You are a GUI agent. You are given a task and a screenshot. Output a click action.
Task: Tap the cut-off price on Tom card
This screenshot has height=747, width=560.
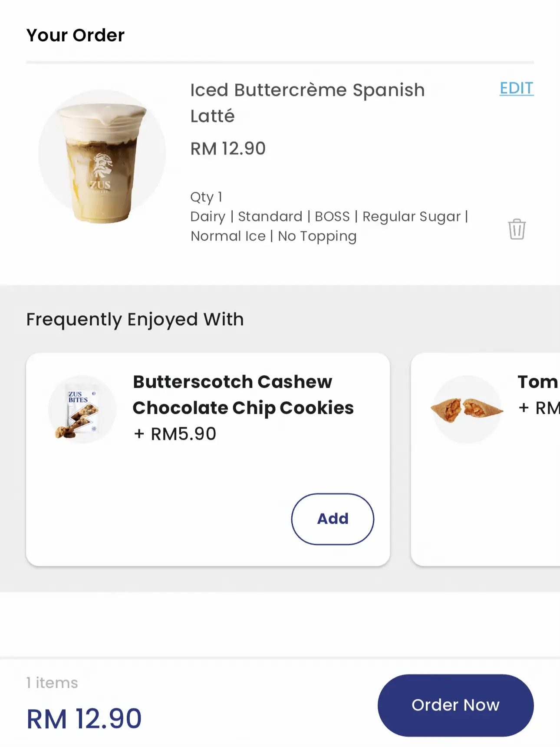coord(539,408)
